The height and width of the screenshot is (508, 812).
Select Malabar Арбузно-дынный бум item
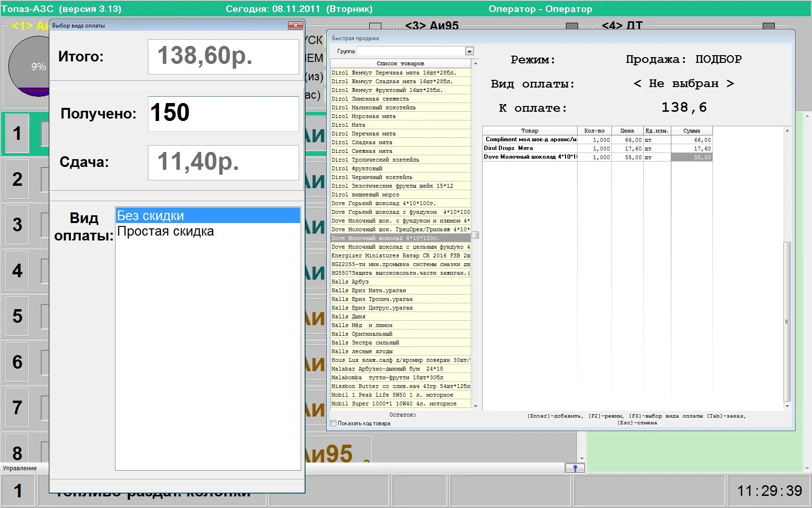(401, 369)
